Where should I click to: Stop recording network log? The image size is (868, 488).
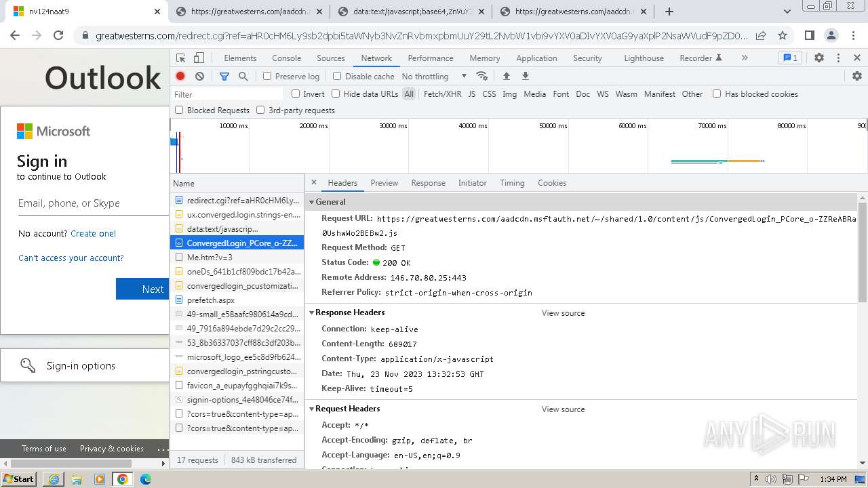pos(180,76)
